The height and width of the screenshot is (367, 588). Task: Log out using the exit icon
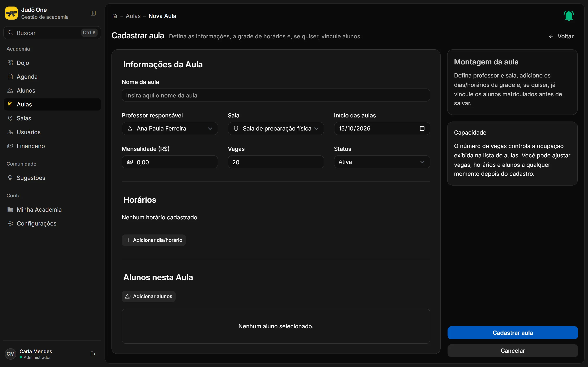tap(93, 354)
